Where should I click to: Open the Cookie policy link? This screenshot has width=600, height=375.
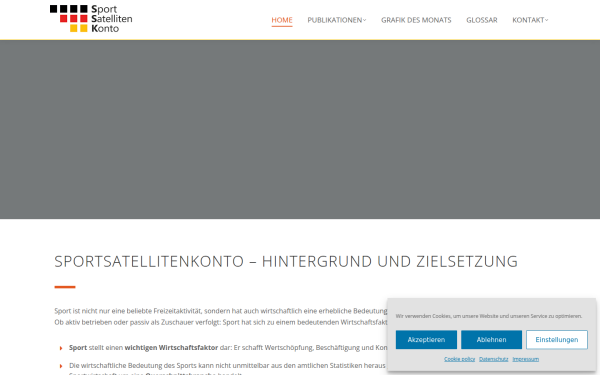pyautogui.click(x=459, y=359)
